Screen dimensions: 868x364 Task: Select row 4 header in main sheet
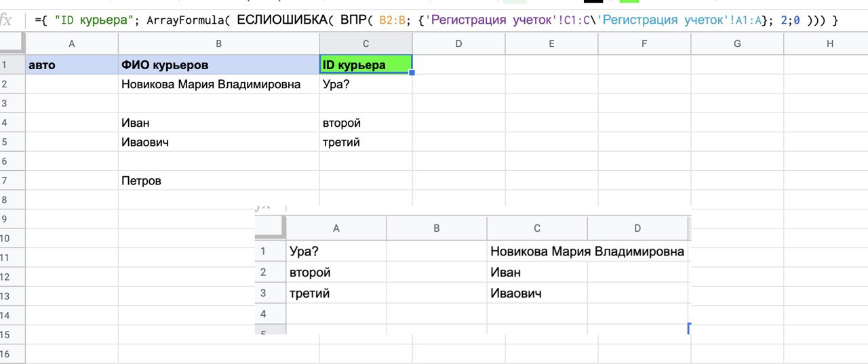12,123
